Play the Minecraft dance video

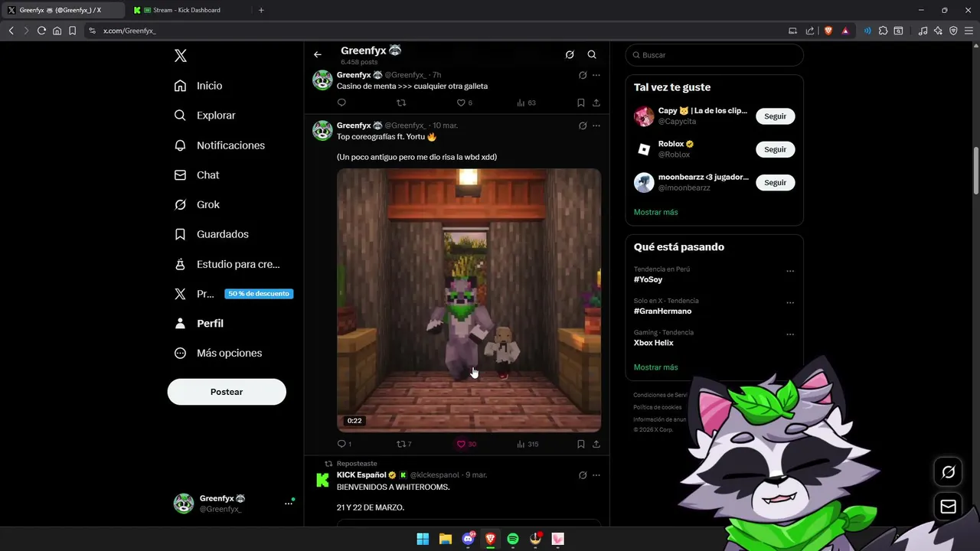coord(469,300)
